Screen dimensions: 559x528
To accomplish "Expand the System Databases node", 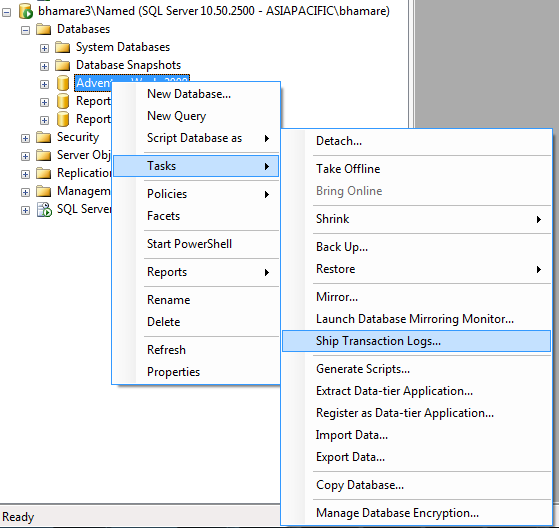I will coord(44,48).
